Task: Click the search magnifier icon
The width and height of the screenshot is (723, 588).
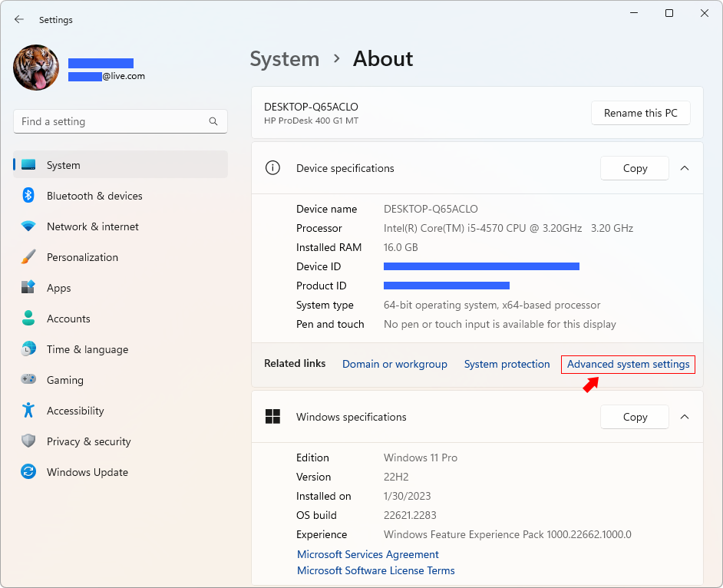Action: pos(213,121)
